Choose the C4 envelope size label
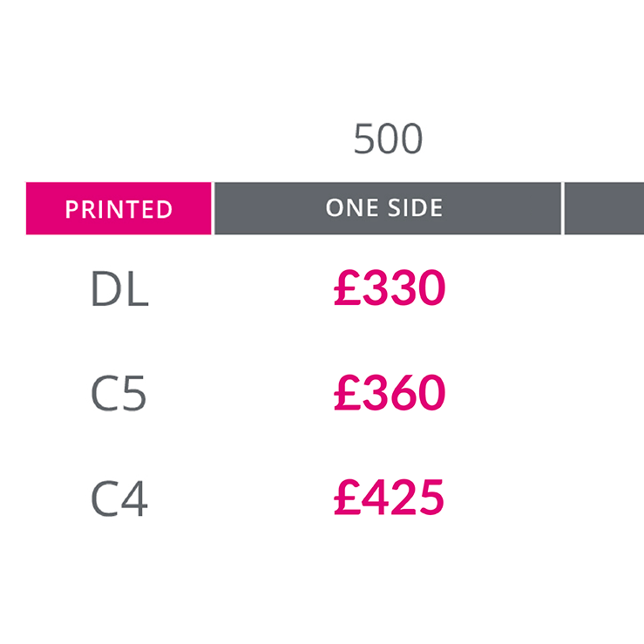The width and height of the screenshot is (644, 644). pos(119,498)
